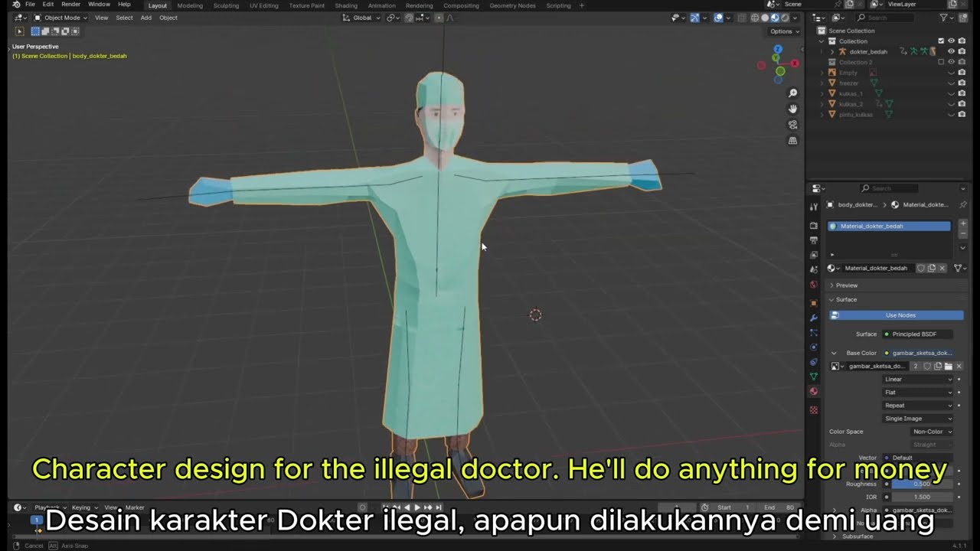Click Principled BSDF surface shader field
The height and width of the screenshot is (551, 980).
917,334
